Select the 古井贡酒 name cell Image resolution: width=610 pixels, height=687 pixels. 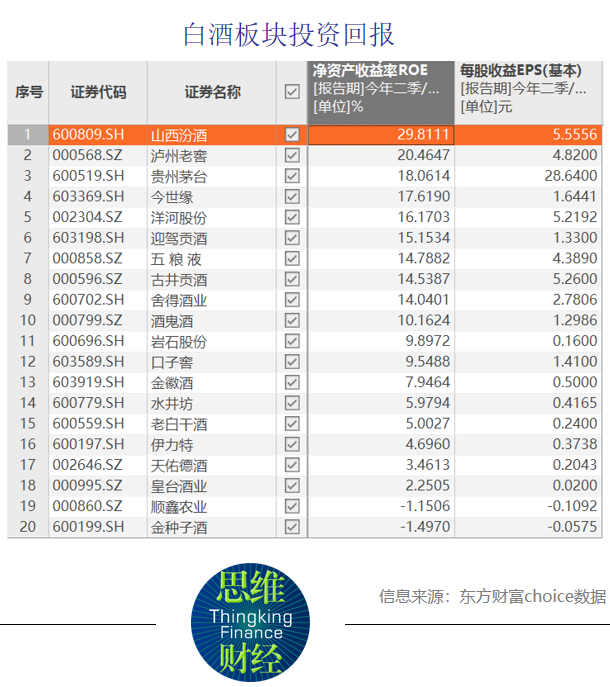click(x=212, y=279)
